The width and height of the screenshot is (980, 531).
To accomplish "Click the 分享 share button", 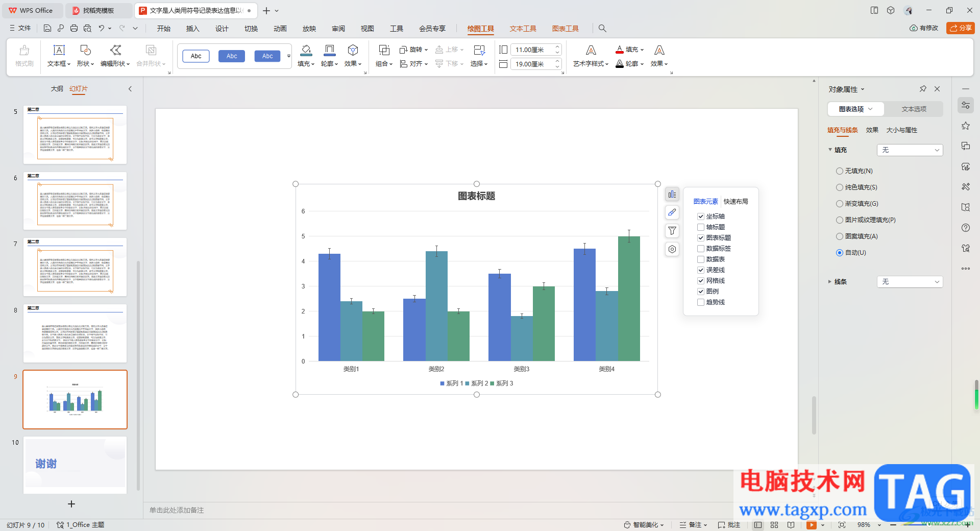I will [x=960, y=28].
